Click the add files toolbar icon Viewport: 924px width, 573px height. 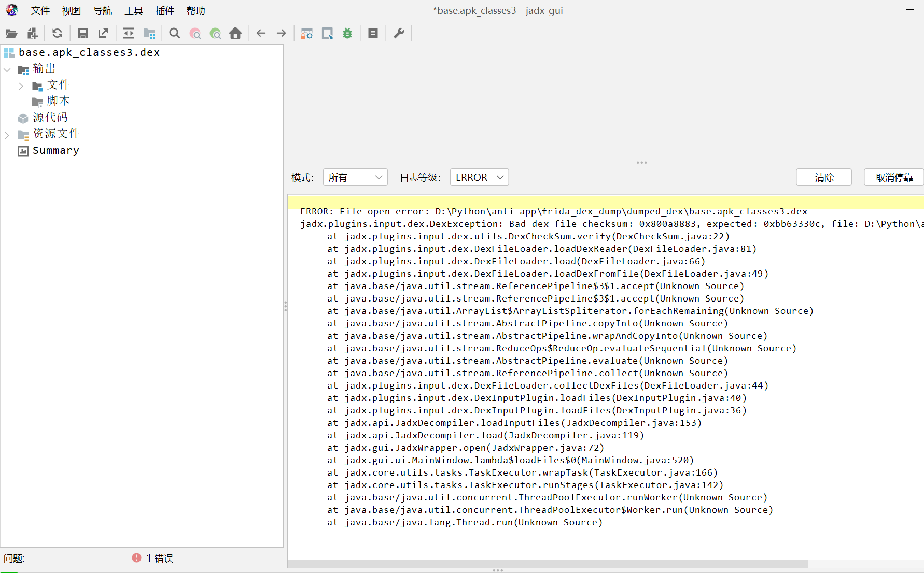click(32, 34)
